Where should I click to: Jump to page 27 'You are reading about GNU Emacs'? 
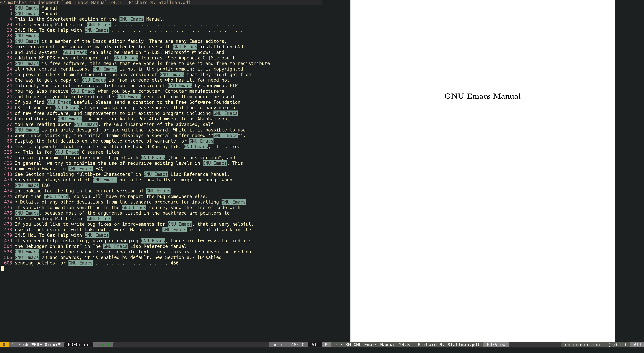coord(115,124)
